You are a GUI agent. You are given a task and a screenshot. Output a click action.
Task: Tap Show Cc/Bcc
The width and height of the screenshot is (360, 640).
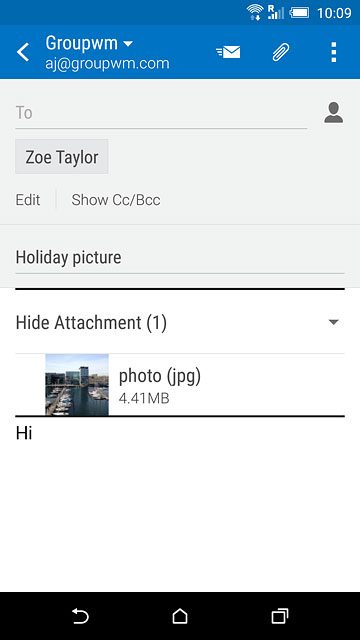[116, 200]
